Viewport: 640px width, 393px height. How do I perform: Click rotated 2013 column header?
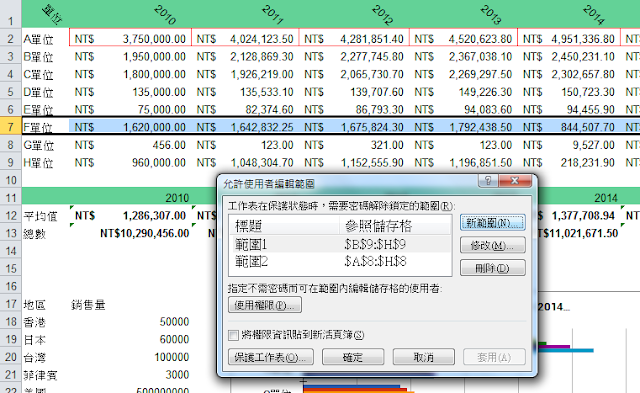pyautogui.click(x=491, y=15)
